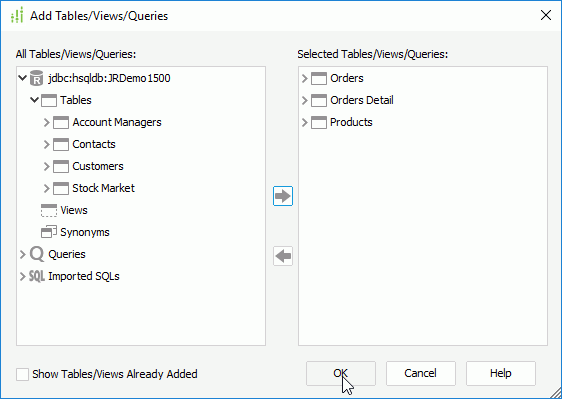This screenshot has width=562, height=399.
Task: Click the Queries Q icon
Action: (37, 254)
